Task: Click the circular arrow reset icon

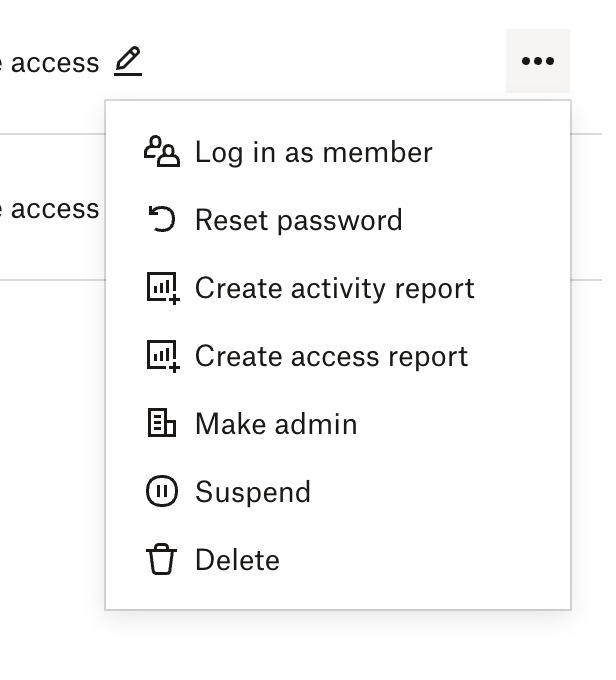Action: (x=161, y=220)
